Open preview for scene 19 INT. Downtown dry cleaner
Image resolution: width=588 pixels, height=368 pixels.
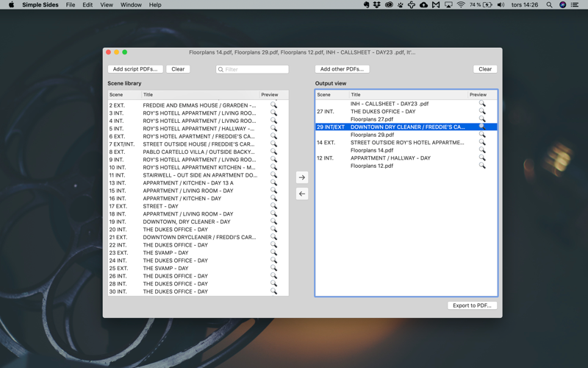click(273, 222)
